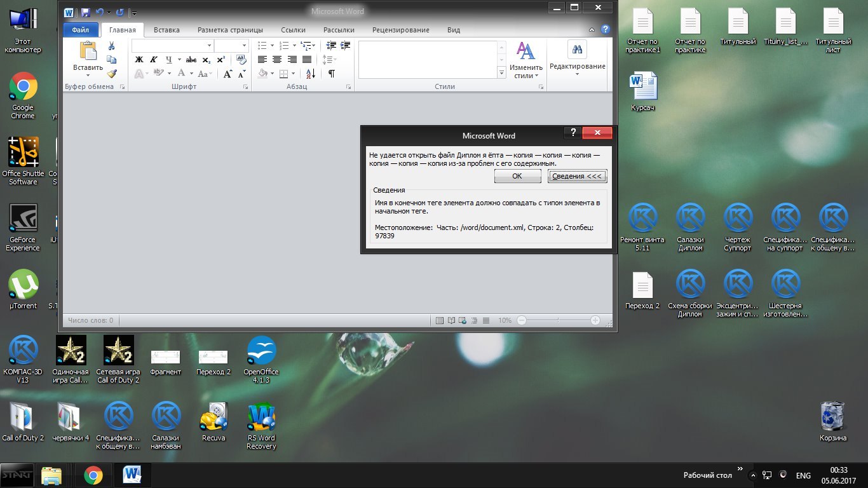
Task: Undo last action in quick access toolbar
Action: point(99,12)
